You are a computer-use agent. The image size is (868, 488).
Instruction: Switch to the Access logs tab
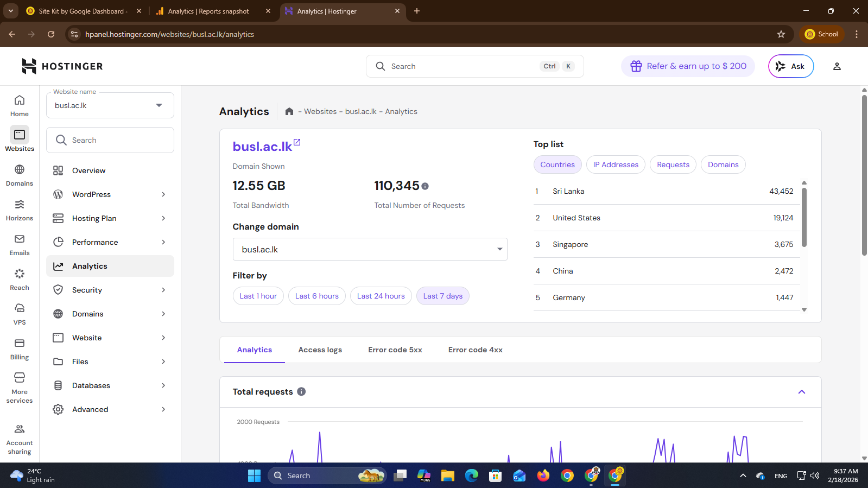[320, 350]
